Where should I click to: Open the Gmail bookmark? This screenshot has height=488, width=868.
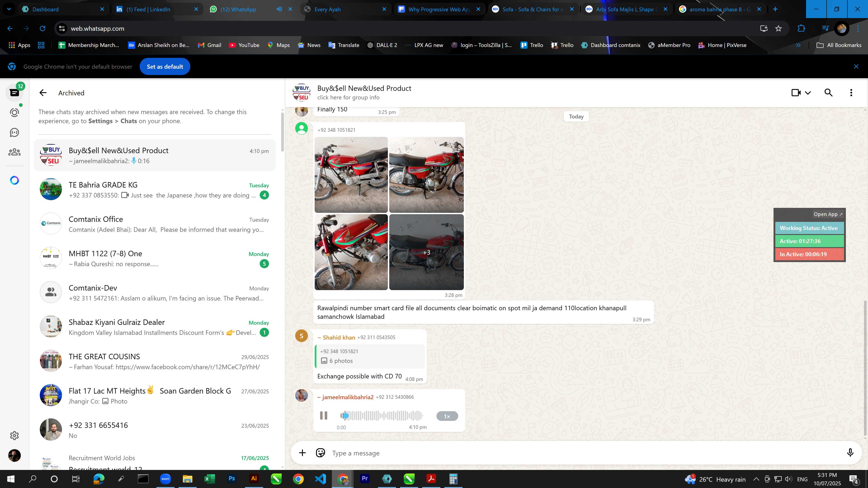coord(209,45)
